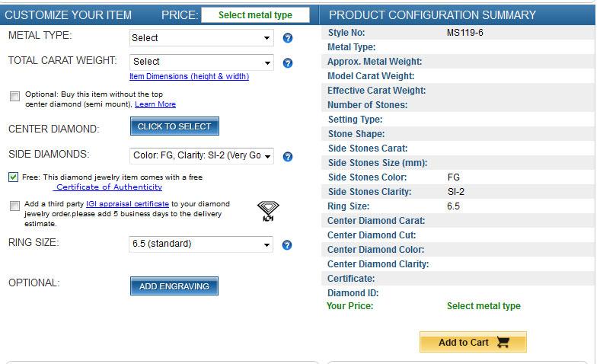Uncheck the free Certificate of Authenticity checkbox

(14, 177)
